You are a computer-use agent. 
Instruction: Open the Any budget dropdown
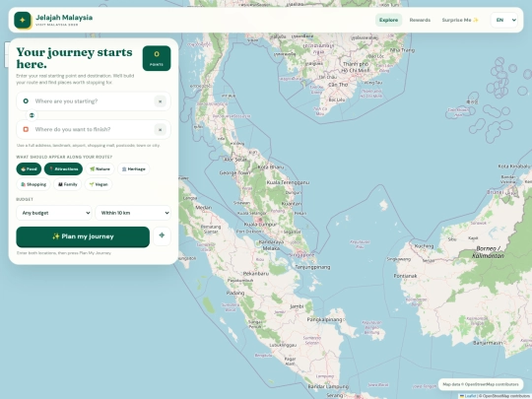pyautogui.click(x=54, y=213)
